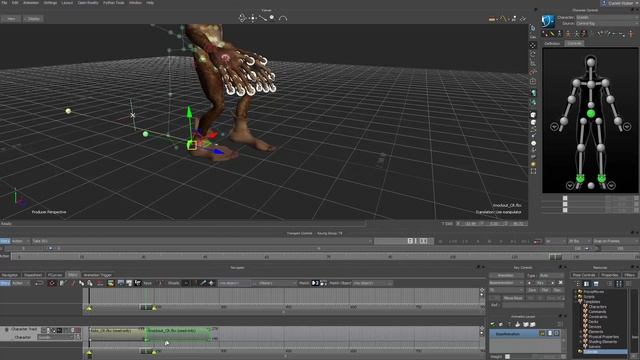Click the View button above the viewer
This screenshot has height=360, width=640.
pos(11,19)
